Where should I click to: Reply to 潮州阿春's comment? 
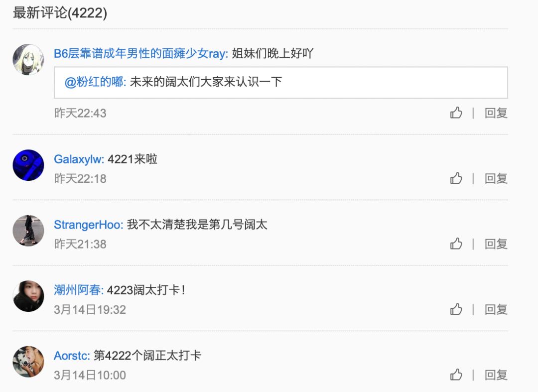(x=496, y=309)
